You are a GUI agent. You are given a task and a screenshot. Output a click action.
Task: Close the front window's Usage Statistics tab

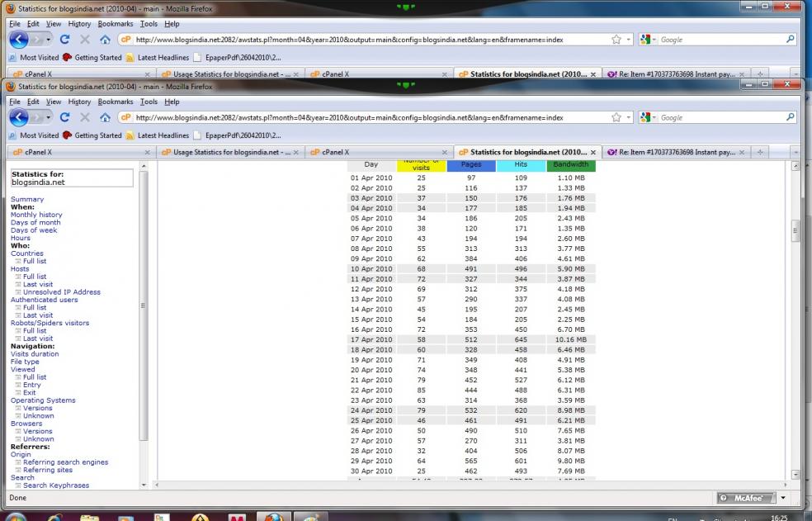point(296,152)
